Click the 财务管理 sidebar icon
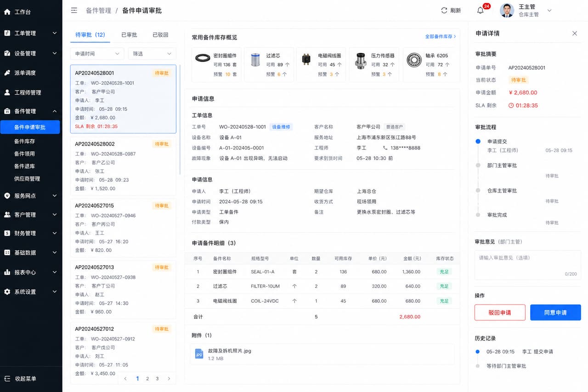The width and height of the screenshot is (588, 392). click(x=7, y=233)
